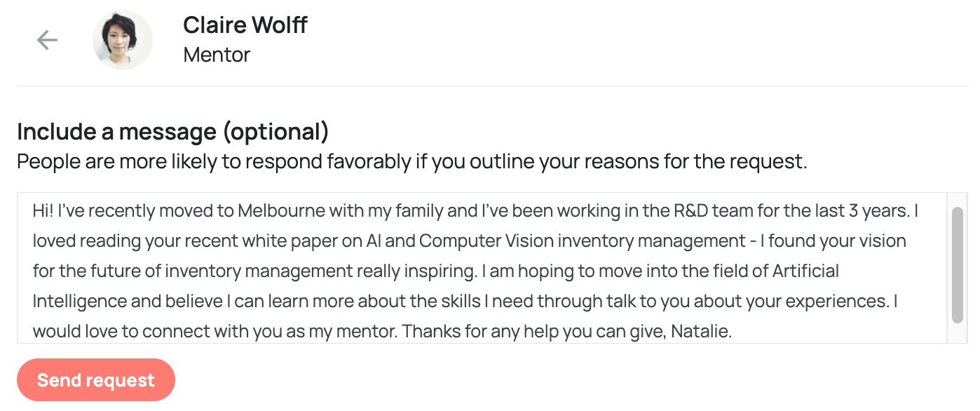Screen dimensions: 980x411
Task: Place cursor on the word 'Melbourne'
Action: click(280, 210)
